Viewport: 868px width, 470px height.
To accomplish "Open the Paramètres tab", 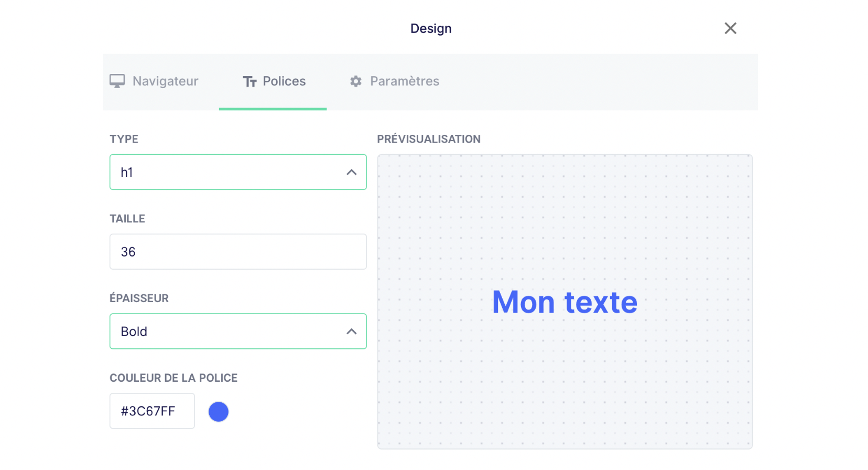I will (x=395, y=81).
